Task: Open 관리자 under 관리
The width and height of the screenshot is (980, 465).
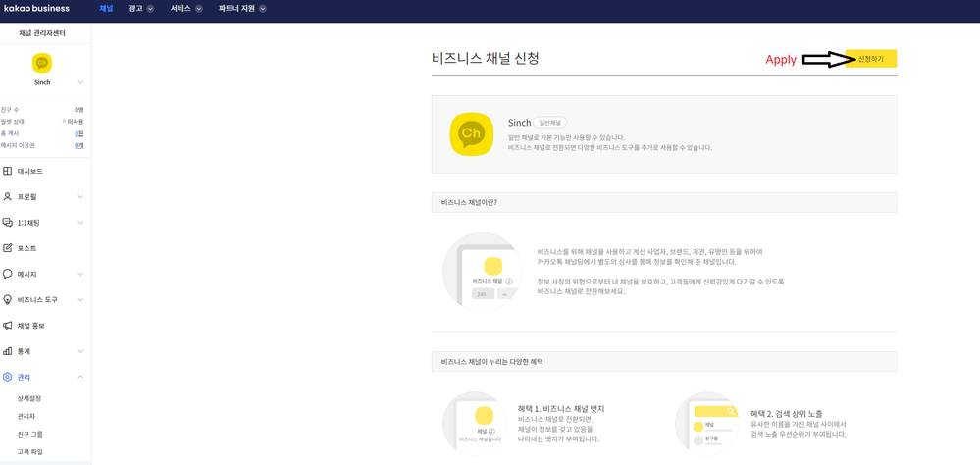Action: point(26,416)
